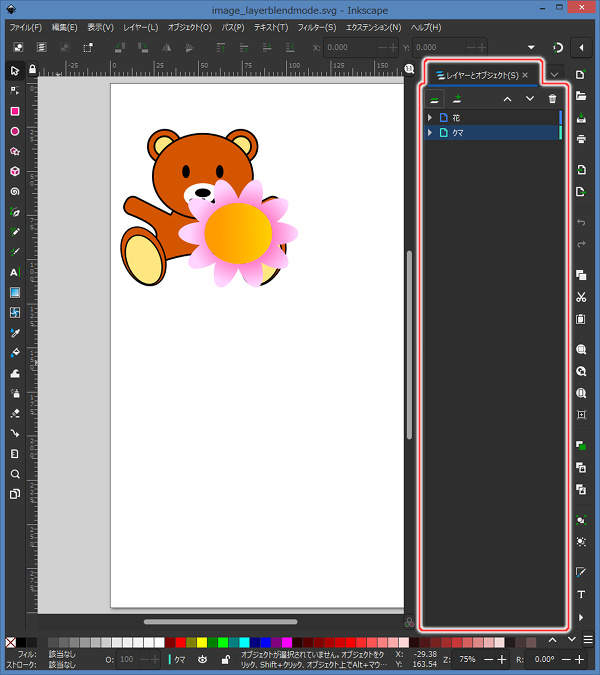Screen dimensions: 600x675
Task: Expand the 花 layer in the layers panel
Action: [430, 118]
